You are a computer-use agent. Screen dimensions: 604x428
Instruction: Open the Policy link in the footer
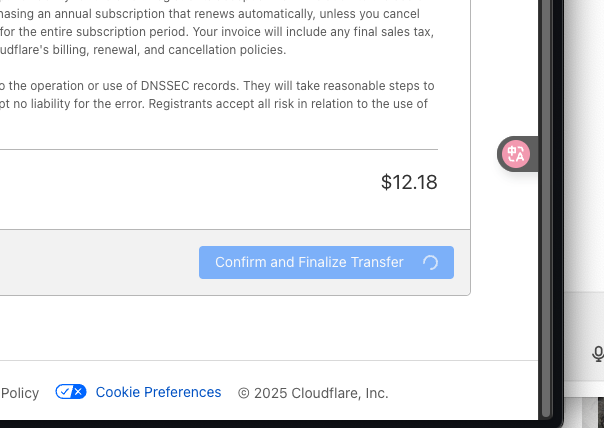coord(20,393)
